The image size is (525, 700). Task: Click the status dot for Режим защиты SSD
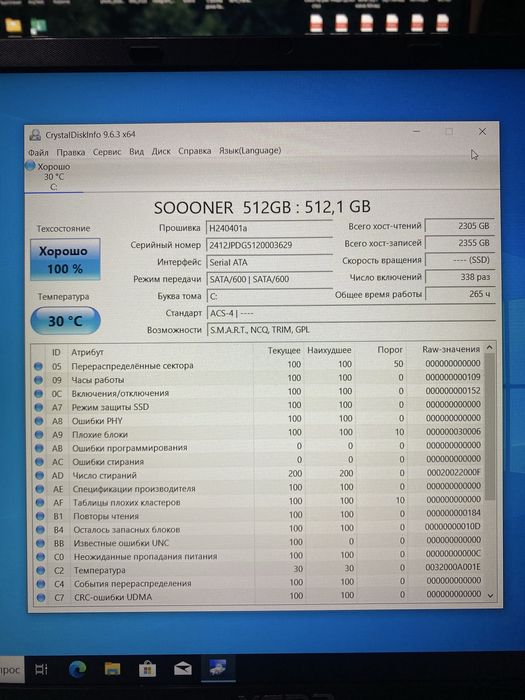tap(39, 407)
